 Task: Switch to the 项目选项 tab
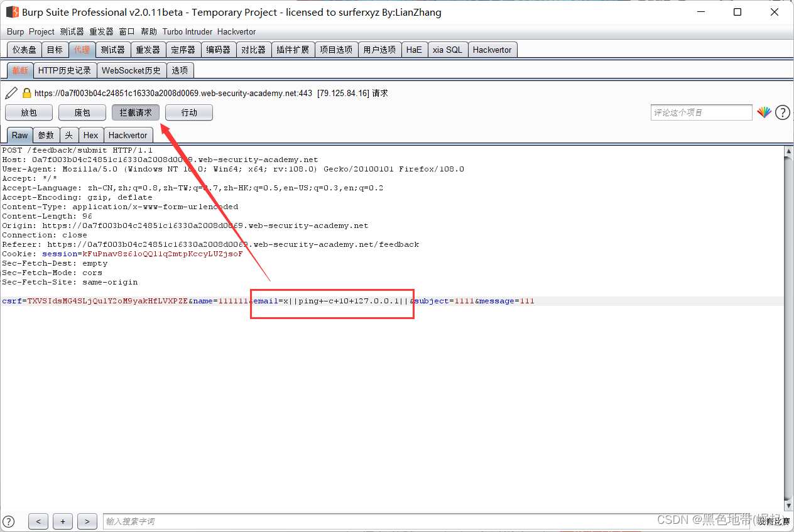tap(336, 50)
